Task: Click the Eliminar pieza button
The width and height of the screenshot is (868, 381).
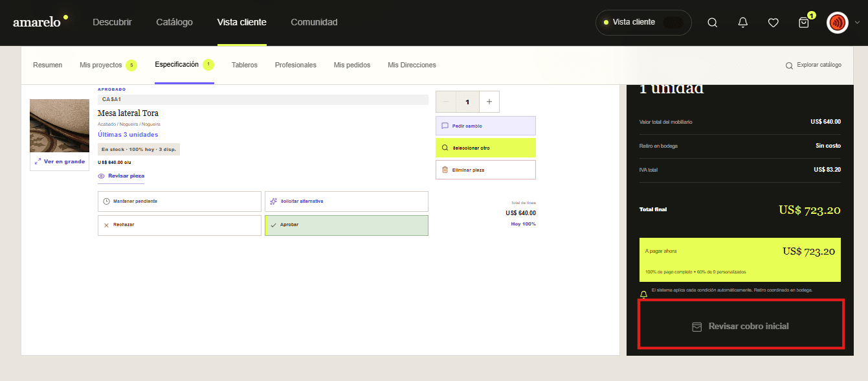Action: 485,170
